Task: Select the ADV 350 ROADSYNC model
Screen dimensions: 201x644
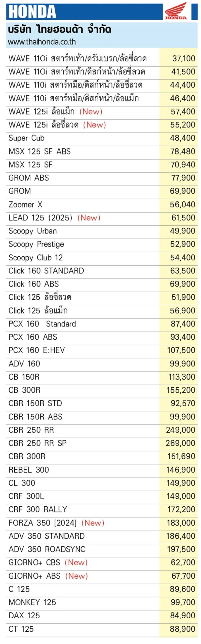Action: point(47,549)
